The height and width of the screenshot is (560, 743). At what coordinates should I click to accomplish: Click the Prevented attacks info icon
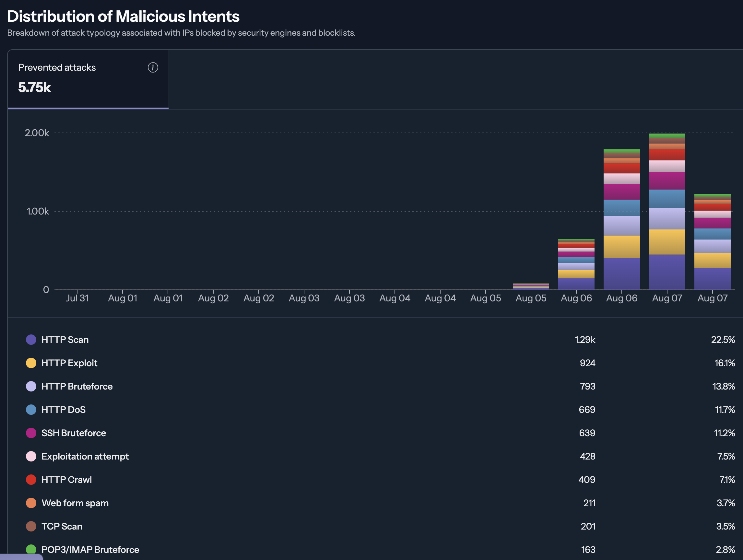coord(153,67)
